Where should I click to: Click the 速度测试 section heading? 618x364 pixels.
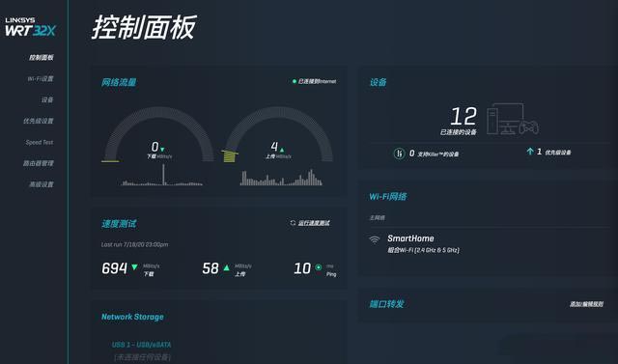(119, 224)
